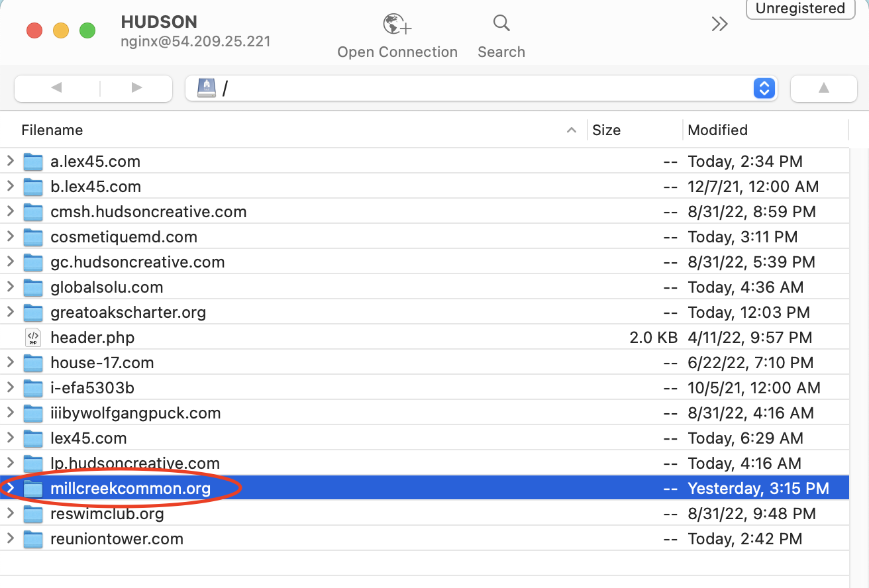Click the house-17.com folder icon

[x=33, y=363]
